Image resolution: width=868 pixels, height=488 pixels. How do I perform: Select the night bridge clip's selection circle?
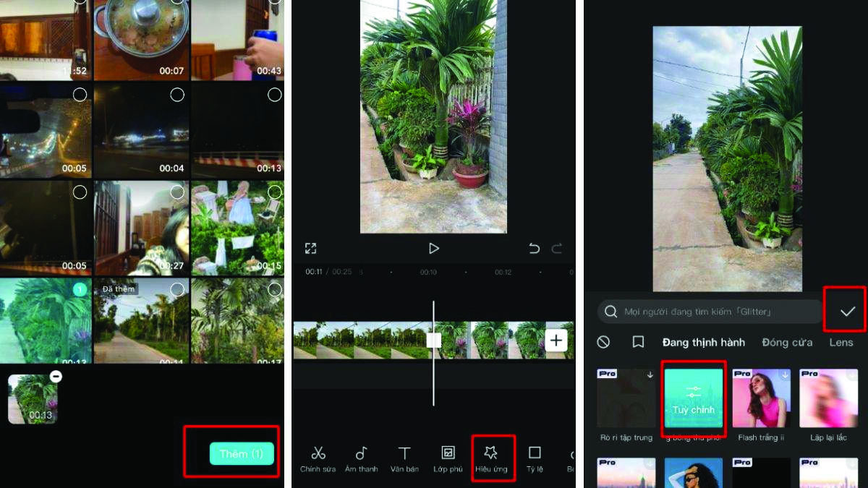click(x=274, y=94)
